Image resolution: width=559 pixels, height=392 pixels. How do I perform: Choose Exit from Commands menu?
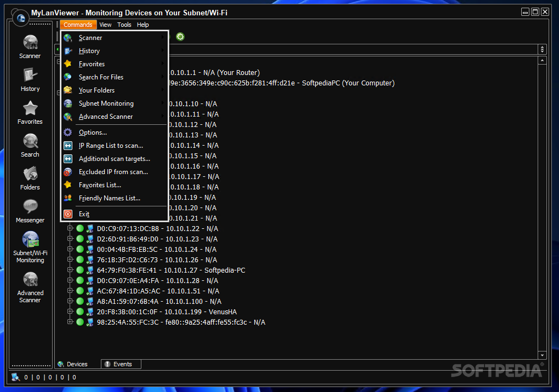(115, 214)
